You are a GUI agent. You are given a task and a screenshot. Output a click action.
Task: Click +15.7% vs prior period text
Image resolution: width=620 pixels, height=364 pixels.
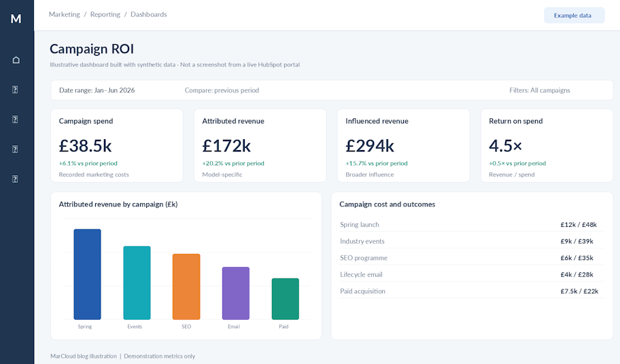[x=377, y=163]
